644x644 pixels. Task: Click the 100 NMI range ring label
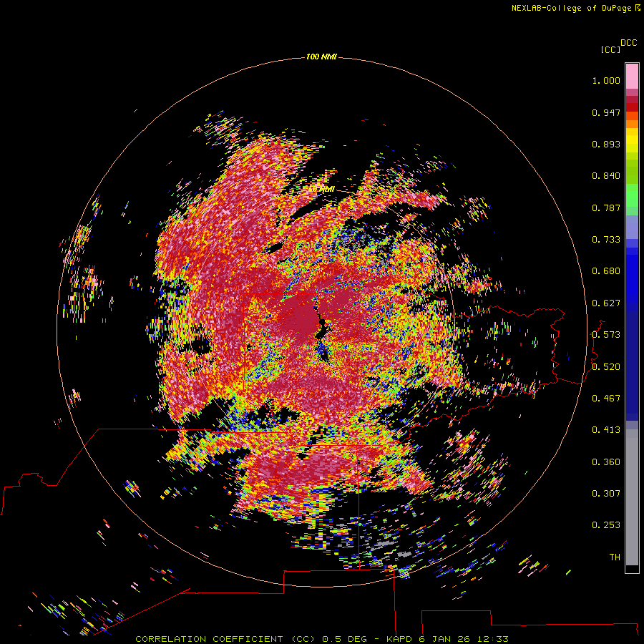321,57
